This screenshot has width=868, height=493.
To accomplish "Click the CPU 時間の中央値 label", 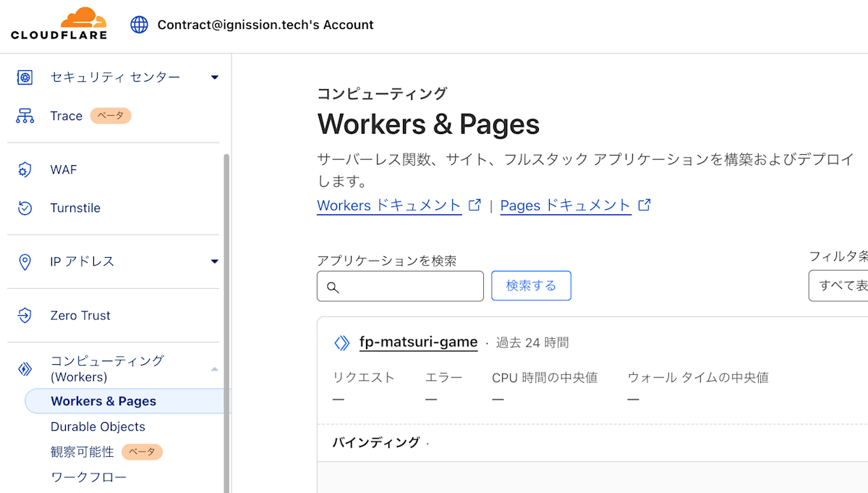I will pyautogui.click(x=545, y=377).
